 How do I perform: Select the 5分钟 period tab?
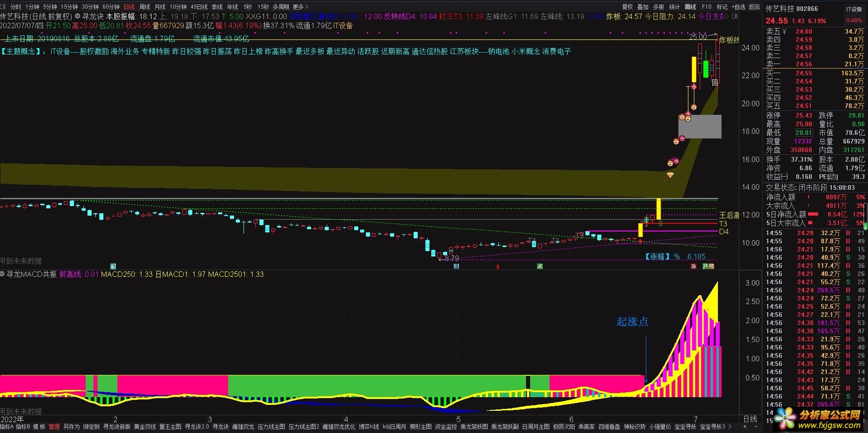pyautogui.click(x=50, y=7)
